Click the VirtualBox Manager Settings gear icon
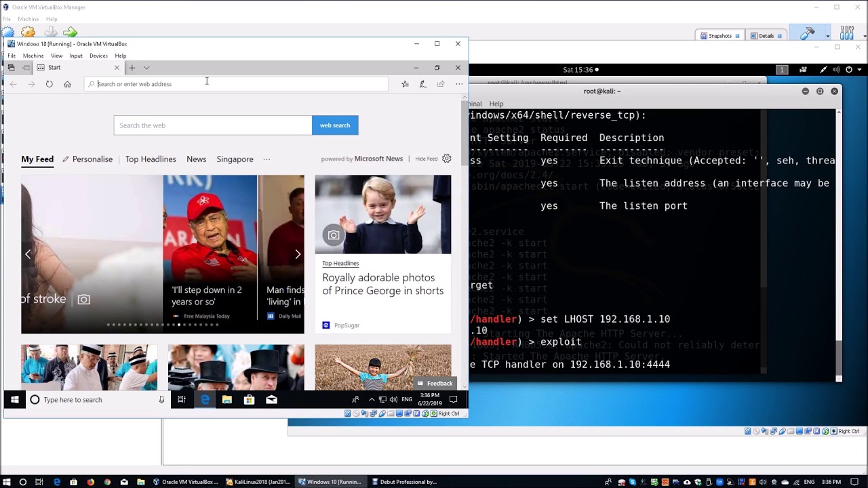This screenshot has height=488, width=868. (x=28, y=32)
